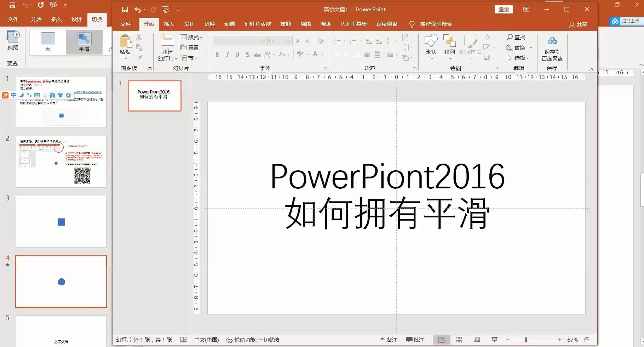Open the Select (选择) dropdown
Viewport: 644px width, 347px height.
(x=518, y=58)
